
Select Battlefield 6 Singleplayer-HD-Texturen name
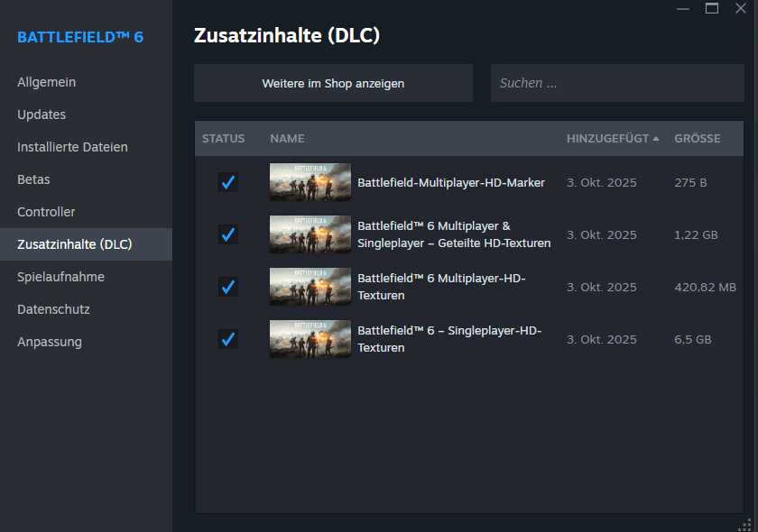click(449, 339)
